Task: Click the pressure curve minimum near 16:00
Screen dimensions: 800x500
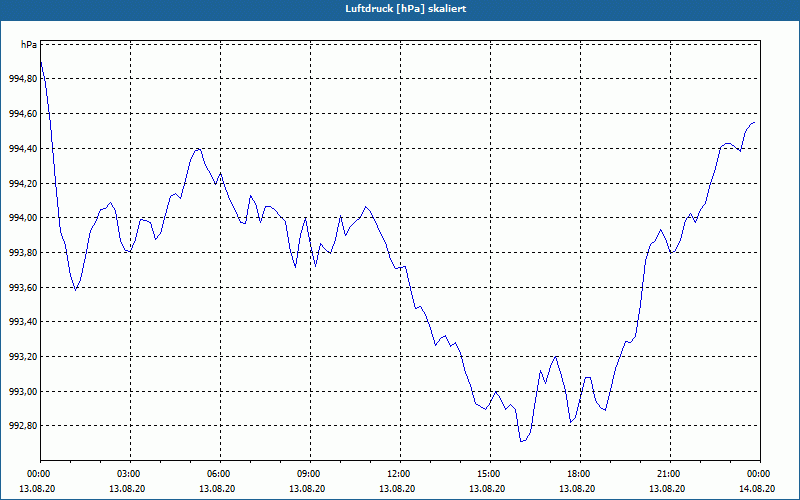Action: 521,441
